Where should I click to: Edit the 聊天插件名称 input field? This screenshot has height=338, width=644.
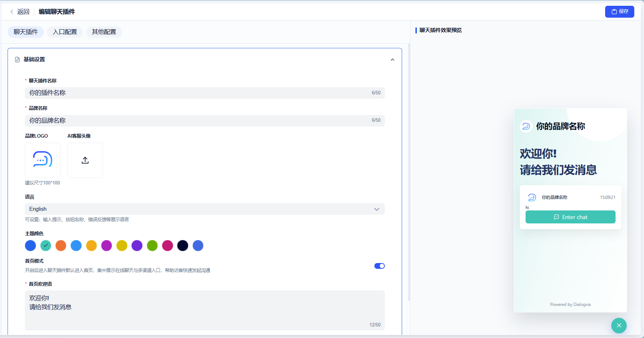204,93
